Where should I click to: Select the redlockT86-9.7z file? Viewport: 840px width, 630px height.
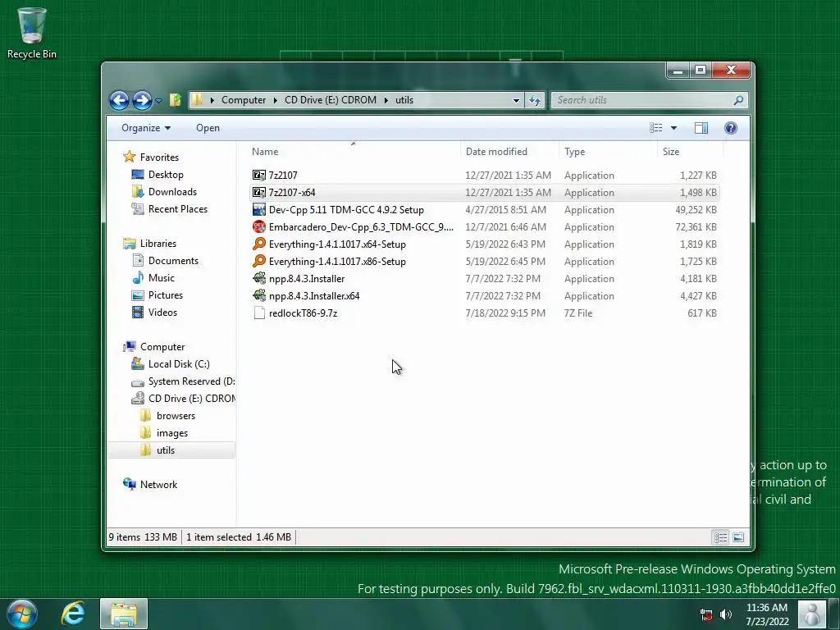tap(303, 313)
